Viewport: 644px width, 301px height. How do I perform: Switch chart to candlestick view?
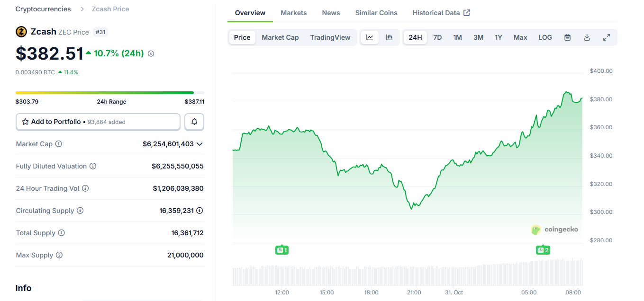pos(390,37)
